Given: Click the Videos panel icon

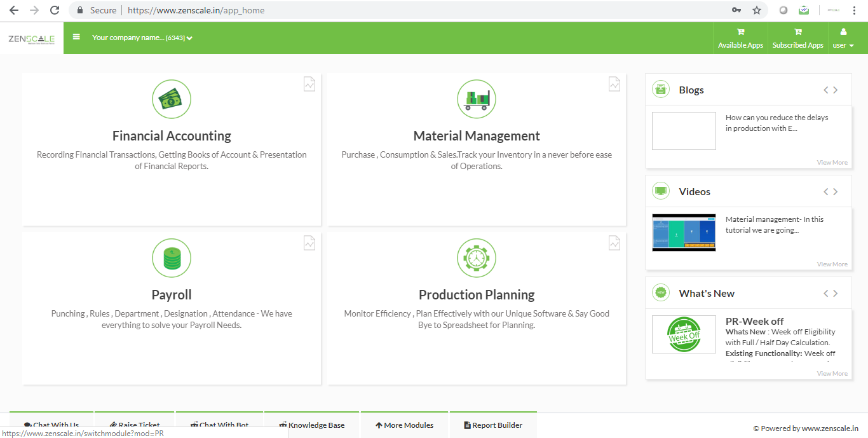Looking at the screenshot, I should pyautogui.click(x=661, y=191).
